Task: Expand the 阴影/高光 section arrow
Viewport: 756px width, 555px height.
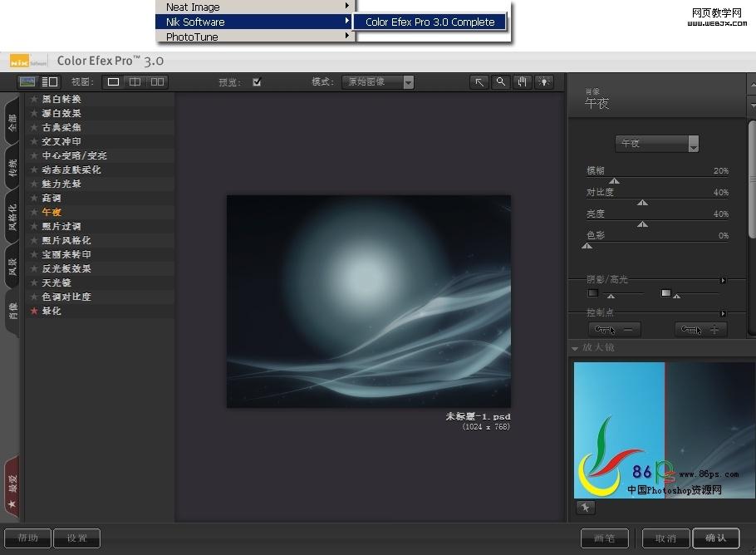Action: click(x=723, y=280)
